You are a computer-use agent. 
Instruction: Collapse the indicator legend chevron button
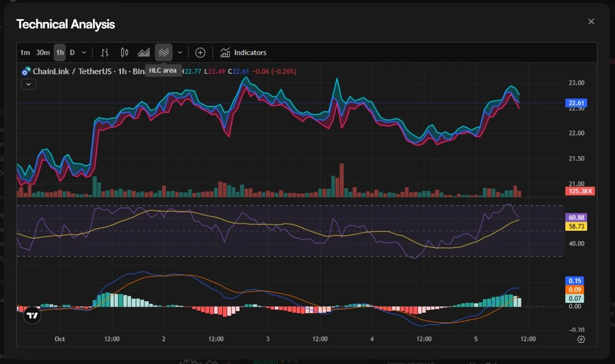click(x=28, y=84)
